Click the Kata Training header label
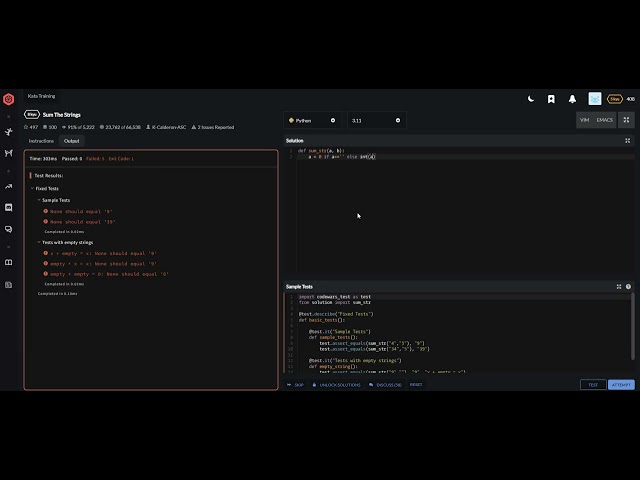The image size is (640, 480). 41,96
